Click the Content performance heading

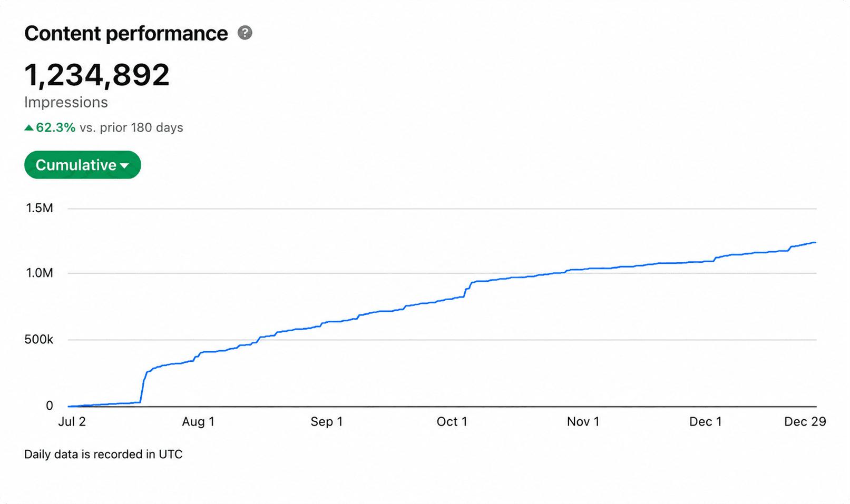[126, 33]
